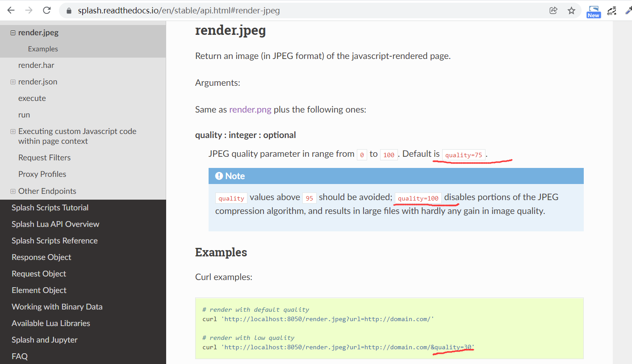Click the quality=75 code literal
This screenshot has height=364, width=632.
[x=464, y=155]
